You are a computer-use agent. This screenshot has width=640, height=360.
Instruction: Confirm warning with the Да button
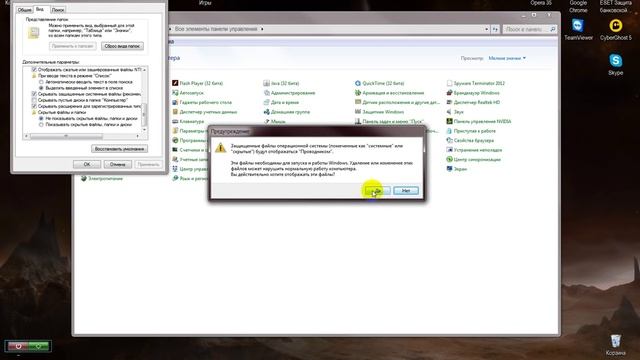tap(378, 191)
